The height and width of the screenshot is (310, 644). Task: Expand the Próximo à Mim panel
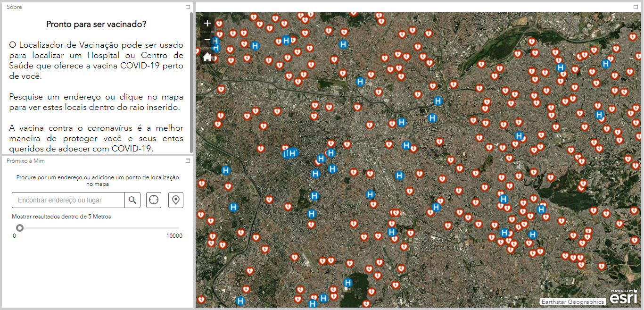pyautogui.click(x=188, y=161)
